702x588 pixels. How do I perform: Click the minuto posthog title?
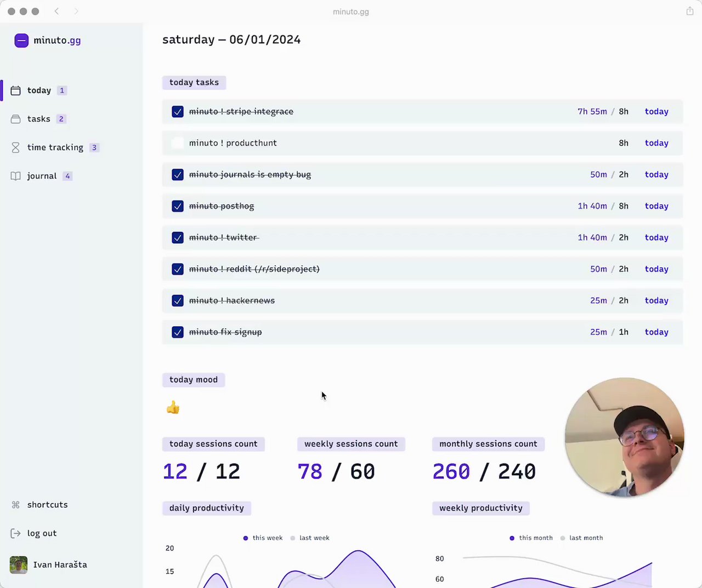222,206
